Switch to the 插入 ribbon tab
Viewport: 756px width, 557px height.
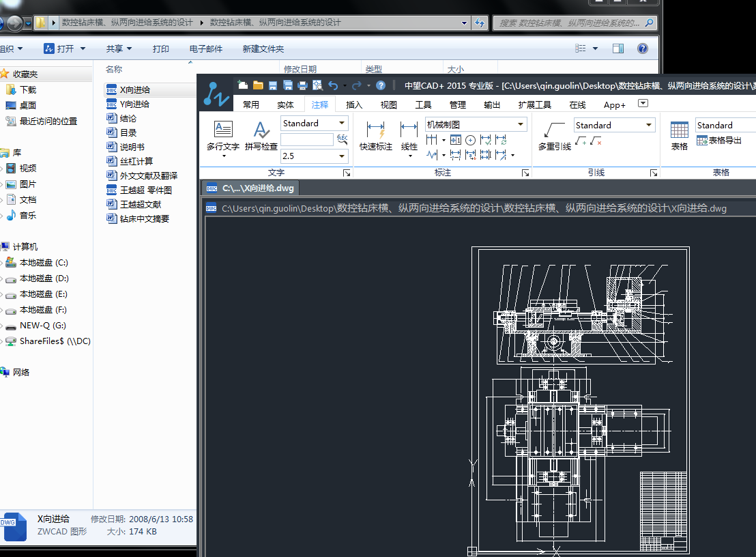pyautogui.click(x=354, y=104)
